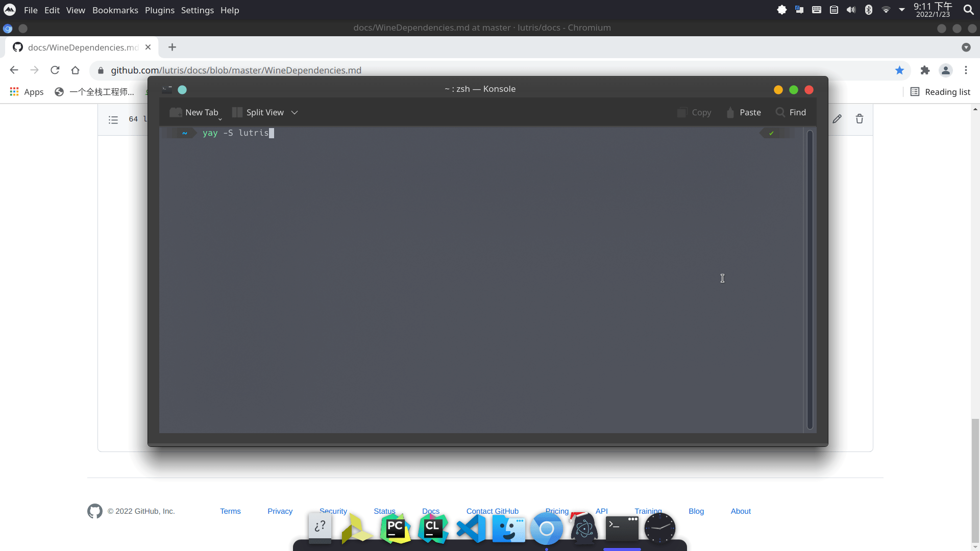Open the Privacy footer link
Screen dimensions: 980x551
pyautogui.click(x=280, y=511)
